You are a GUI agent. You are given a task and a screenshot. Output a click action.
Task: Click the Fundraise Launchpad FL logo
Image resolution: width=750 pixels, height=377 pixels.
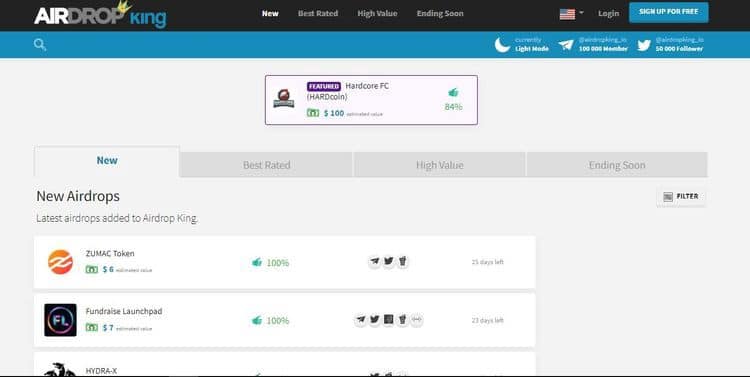tap(60, 320)
